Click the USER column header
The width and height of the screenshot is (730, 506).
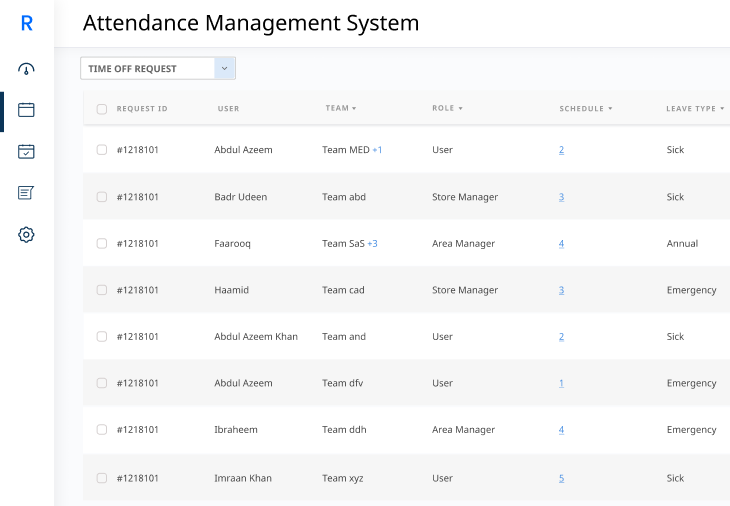click(228, 108)
